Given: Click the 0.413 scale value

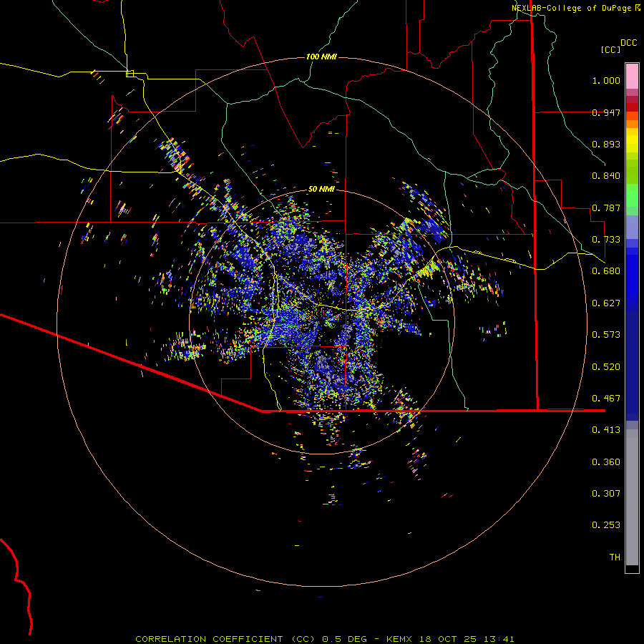Looking at the screenshot, I should coord(606,430).
